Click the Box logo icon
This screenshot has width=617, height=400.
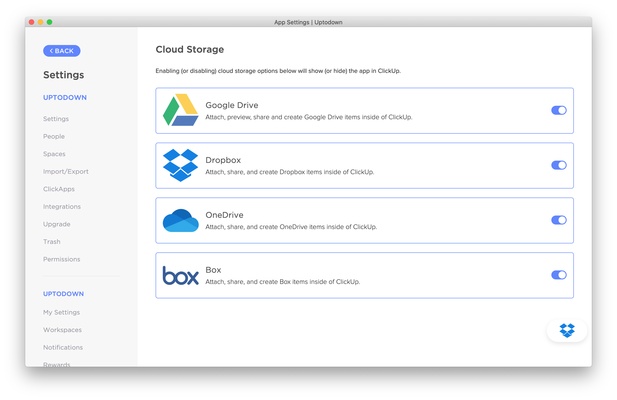tap(181, 275)
